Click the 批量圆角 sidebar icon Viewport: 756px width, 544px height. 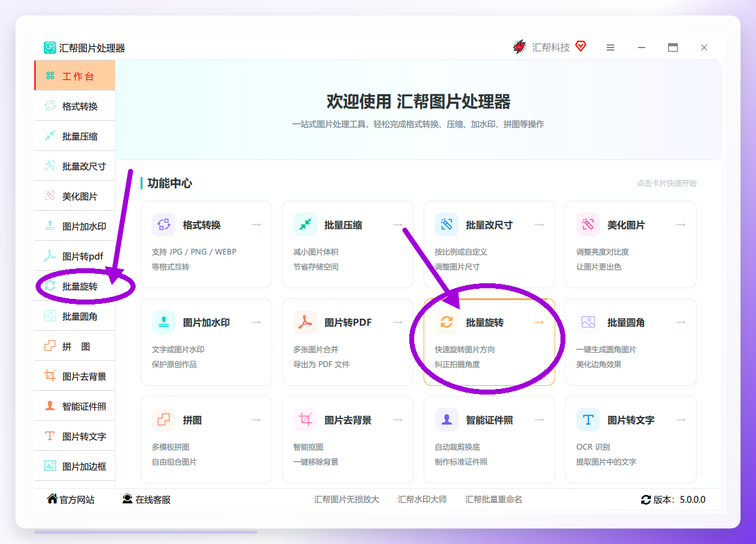click(50, 316)
